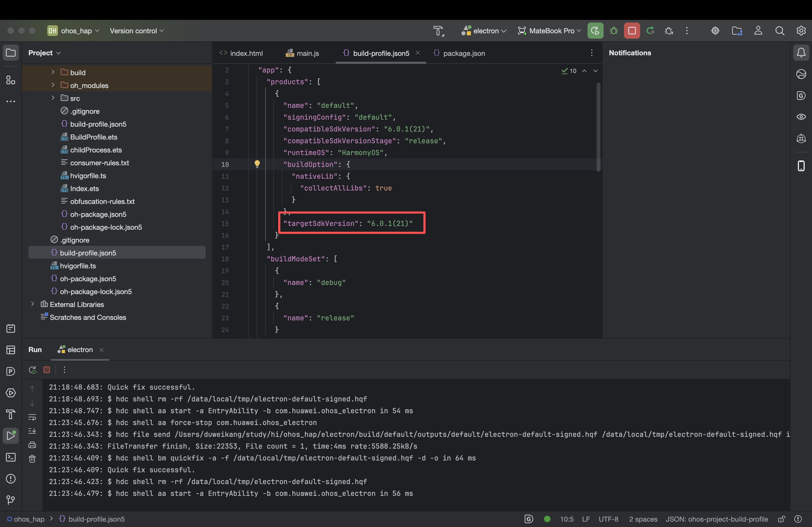This screenshot has height=527, width=812.
Task: Switch to the package.json tab
Action: [464, 53]
